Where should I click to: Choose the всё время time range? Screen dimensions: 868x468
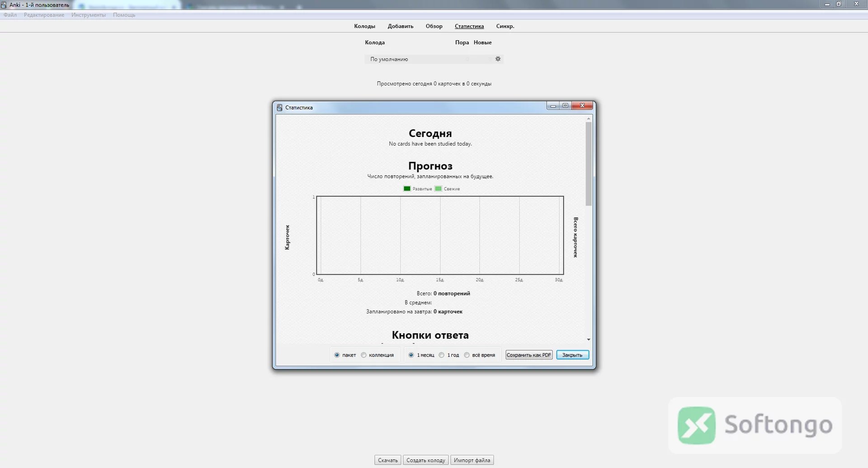[x=467, y=355]
